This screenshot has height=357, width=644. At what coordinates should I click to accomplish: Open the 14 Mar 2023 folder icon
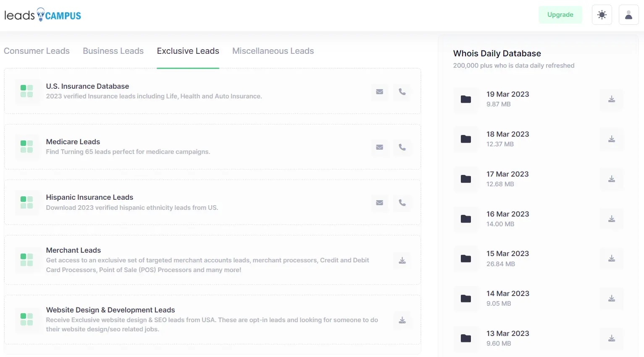466,299
